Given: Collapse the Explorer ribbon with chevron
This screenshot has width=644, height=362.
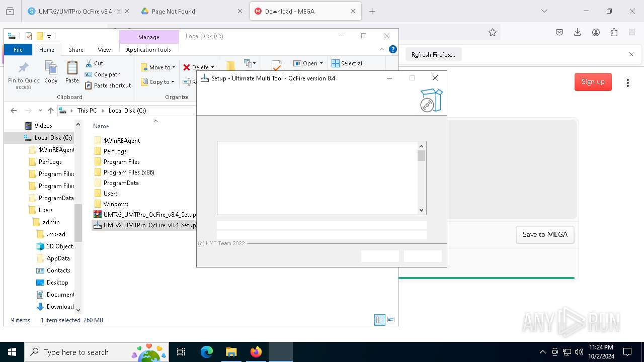Looking at the screenshot, I should [382, 49].
